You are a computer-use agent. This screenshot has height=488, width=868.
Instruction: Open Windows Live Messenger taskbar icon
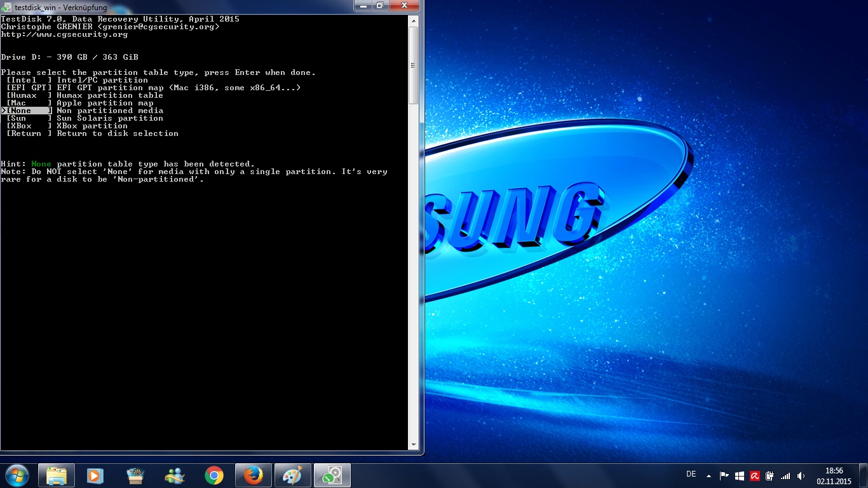174,475
